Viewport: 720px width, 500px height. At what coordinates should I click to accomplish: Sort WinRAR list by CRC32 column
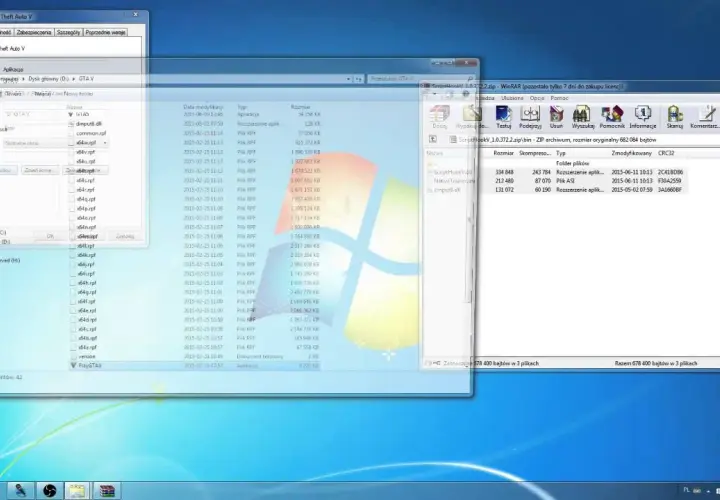666,153
